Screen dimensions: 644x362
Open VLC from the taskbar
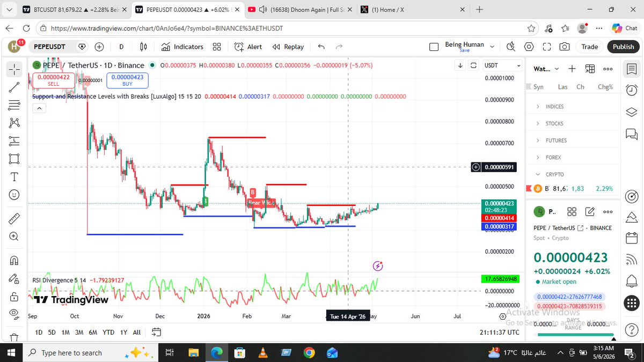click(x=262, y=352)
